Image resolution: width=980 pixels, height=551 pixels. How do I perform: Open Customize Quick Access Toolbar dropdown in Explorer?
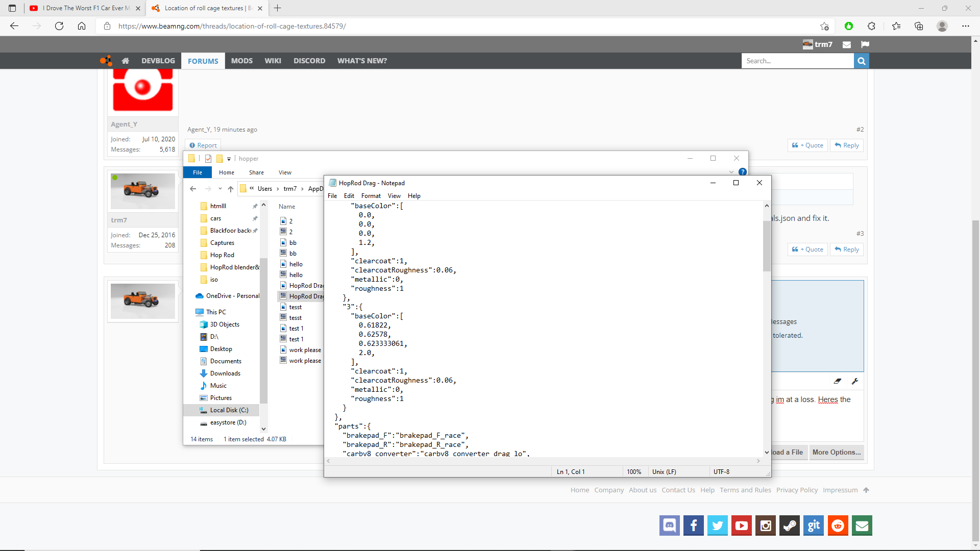229,159
